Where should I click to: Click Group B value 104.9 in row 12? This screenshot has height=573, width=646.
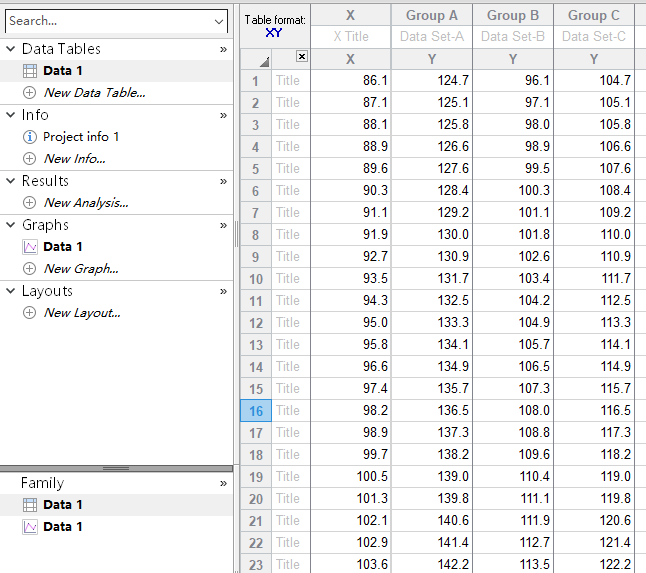click(513, 323)
